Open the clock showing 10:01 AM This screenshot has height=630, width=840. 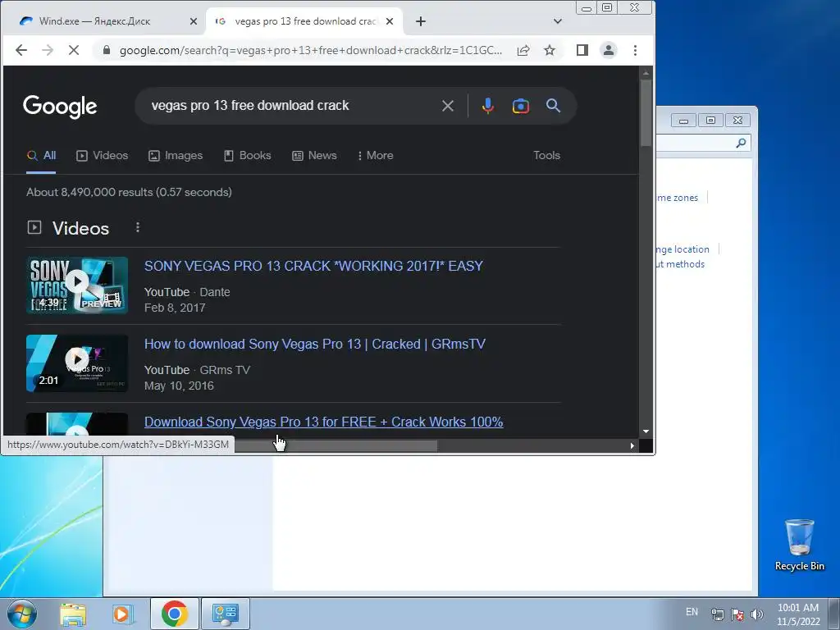[x=798, y=614]
